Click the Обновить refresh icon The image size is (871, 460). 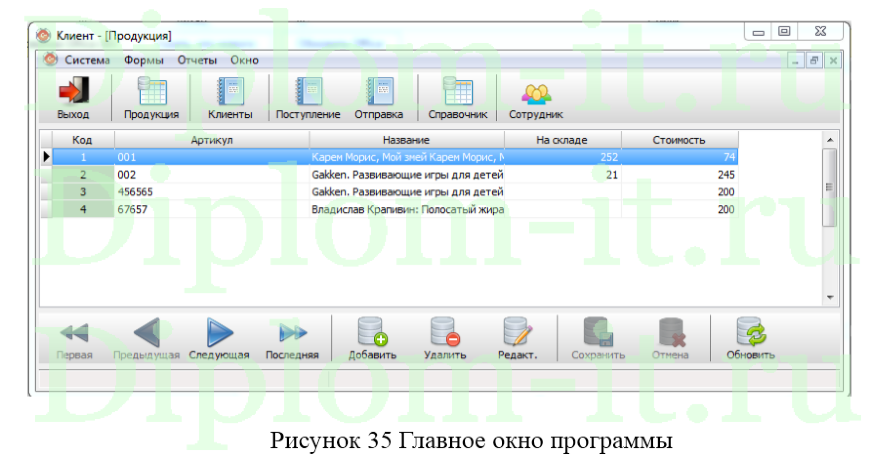click(x=750, y=332)
